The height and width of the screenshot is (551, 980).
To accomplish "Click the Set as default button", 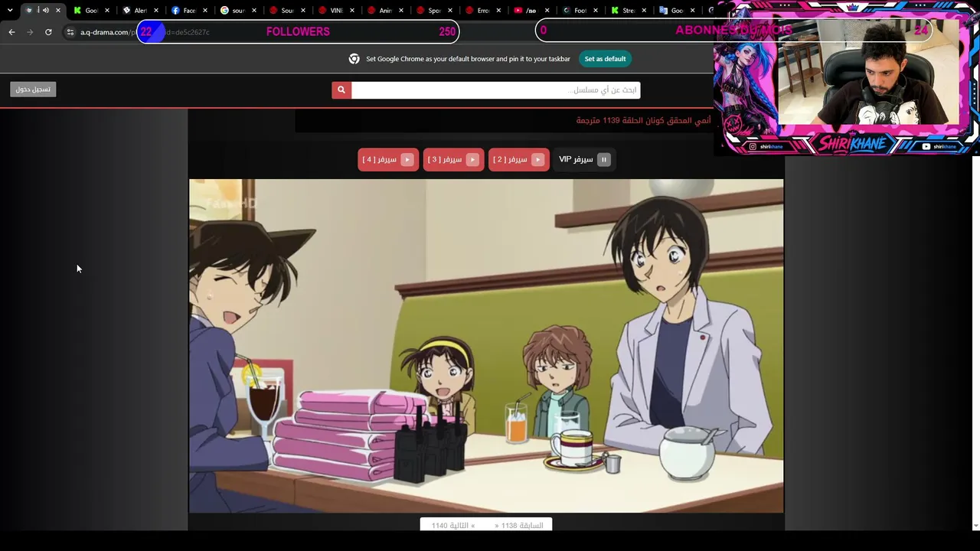I will (x=605, y=59).
